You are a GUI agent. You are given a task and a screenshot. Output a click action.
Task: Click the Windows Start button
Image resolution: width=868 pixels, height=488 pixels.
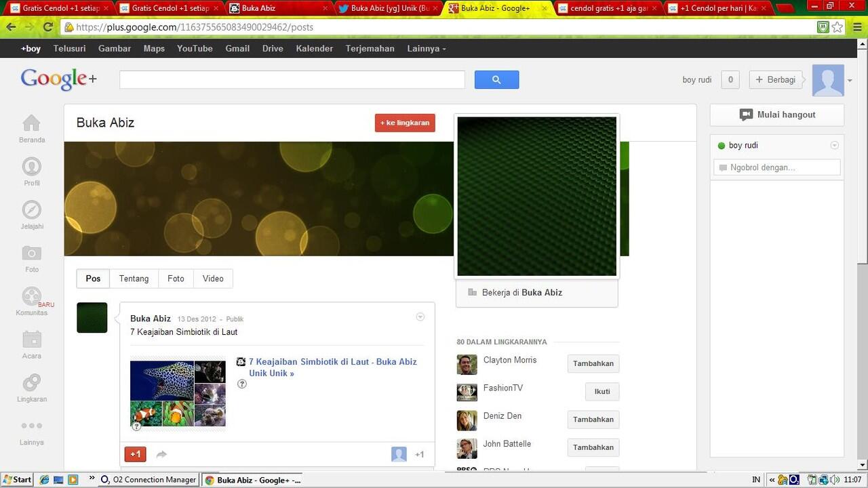pyautogui.click(x=17, y=479)
